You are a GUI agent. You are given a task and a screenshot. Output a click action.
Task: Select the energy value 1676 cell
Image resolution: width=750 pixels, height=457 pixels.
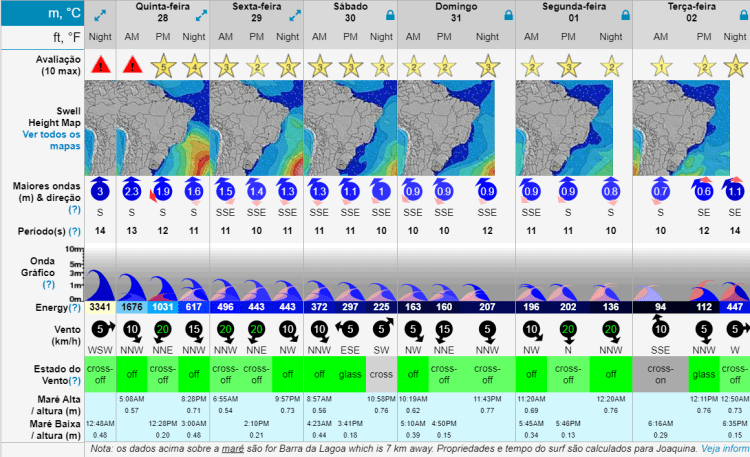click(132, 307)
